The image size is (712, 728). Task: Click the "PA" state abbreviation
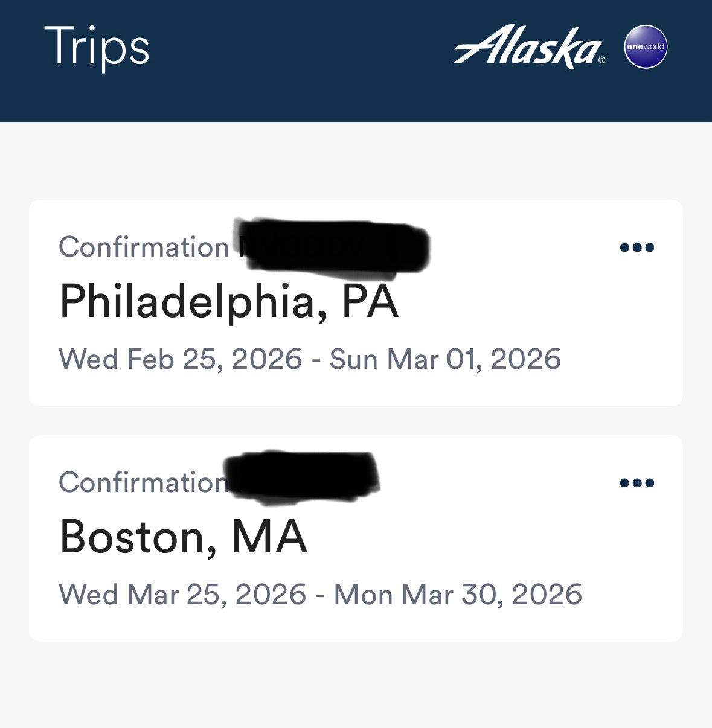click(x=370, y=301)
